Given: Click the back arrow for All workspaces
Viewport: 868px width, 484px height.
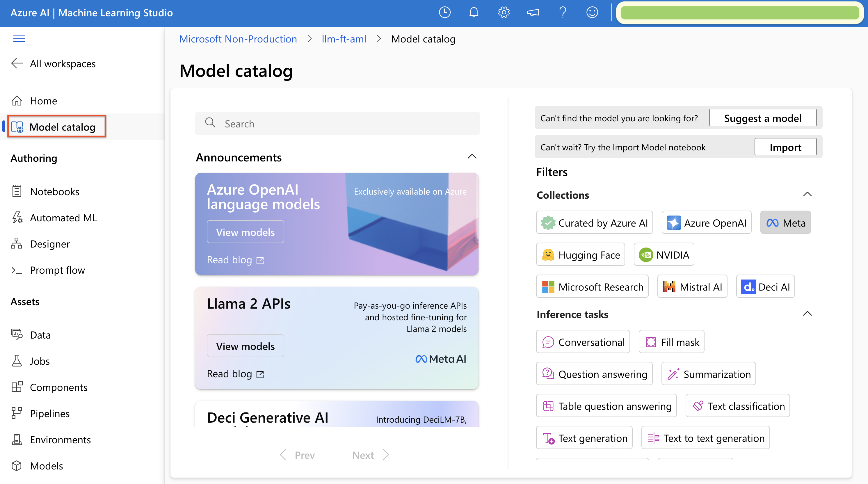Looking at the screenshot, I should pos(17,63).
